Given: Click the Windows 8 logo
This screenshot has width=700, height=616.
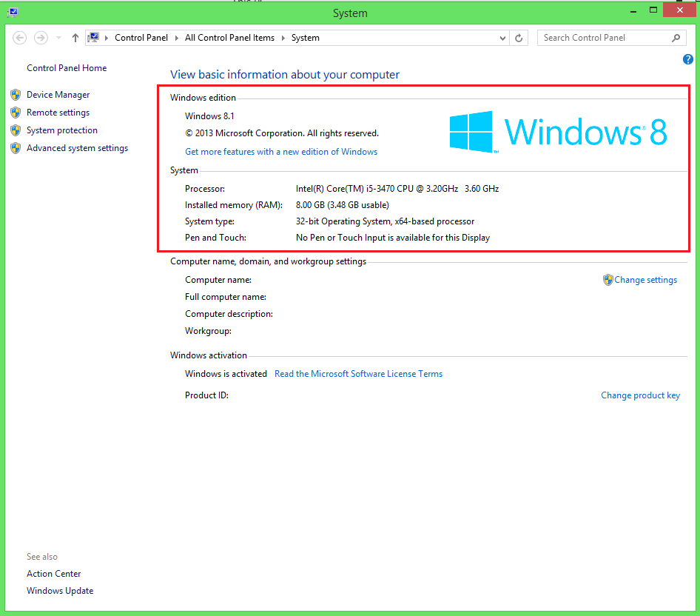Looking at the screenshot, I should pyautogui.click(x=558, y=132).
